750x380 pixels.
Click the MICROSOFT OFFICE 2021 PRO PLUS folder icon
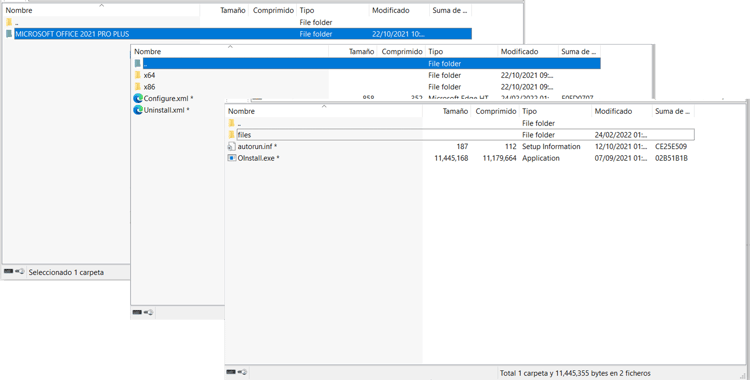[9, 34]
